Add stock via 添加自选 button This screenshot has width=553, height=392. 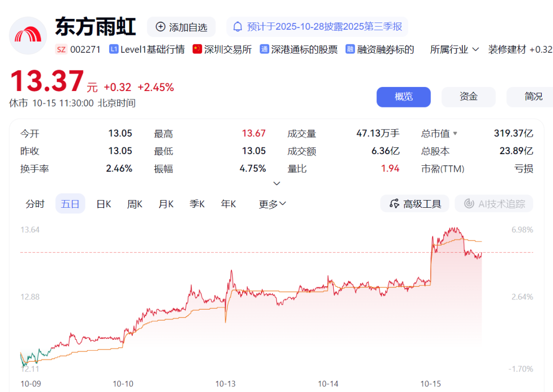pyautogui.click(x=181, y=27)
